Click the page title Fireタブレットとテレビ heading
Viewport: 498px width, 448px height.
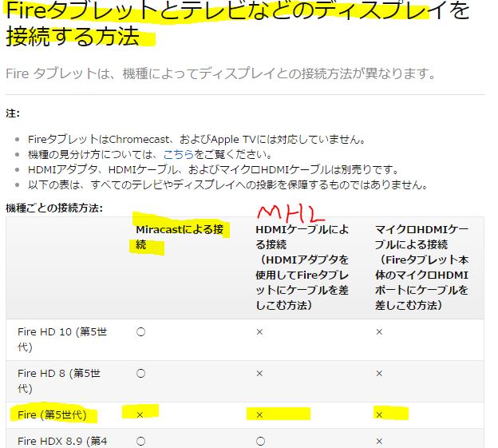(x=238, y=23)
